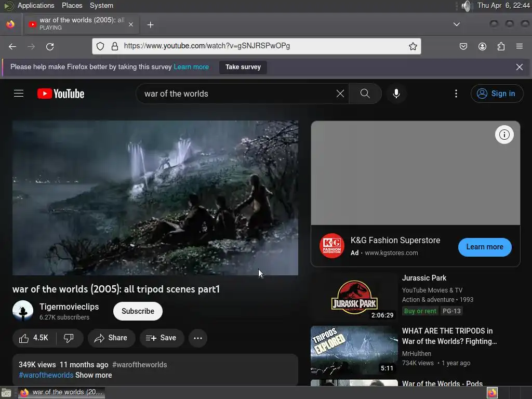Click the Firefox icon in the bottom panel tray
Viewport: 532px width, 399px height.
(x=492, y=393)
